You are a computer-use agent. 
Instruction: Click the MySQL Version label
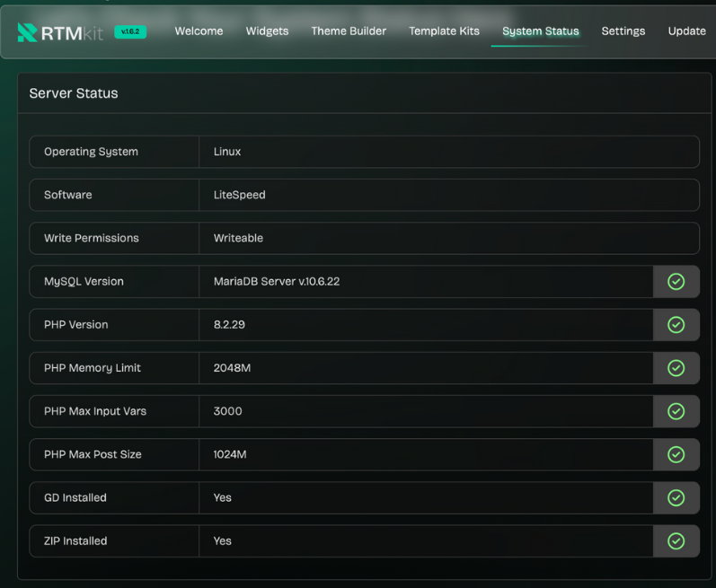click(84, 282)
